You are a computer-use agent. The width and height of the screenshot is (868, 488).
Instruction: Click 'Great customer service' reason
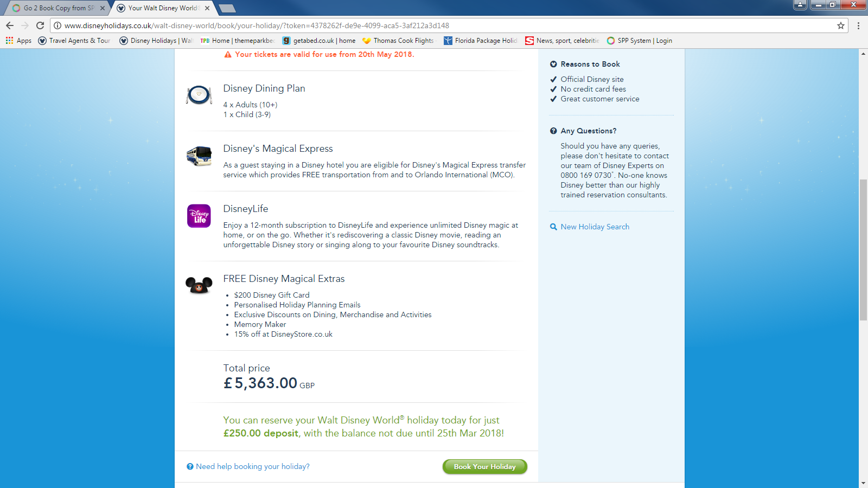coord(600,99)
